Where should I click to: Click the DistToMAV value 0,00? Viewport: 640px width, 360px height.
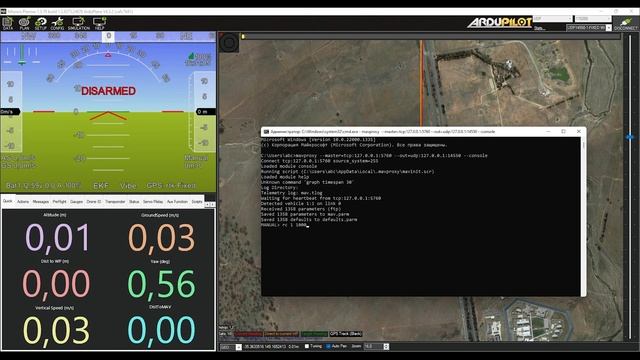click(162, 329)
